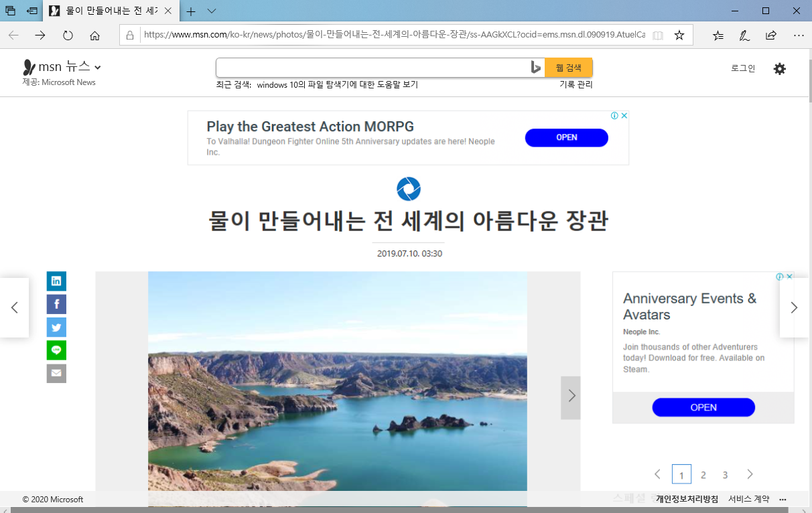Select page 3 in pager

(726, 475)
